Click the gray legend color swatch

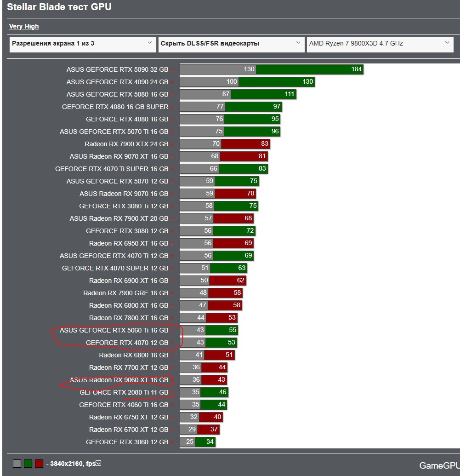coord(17,464)
